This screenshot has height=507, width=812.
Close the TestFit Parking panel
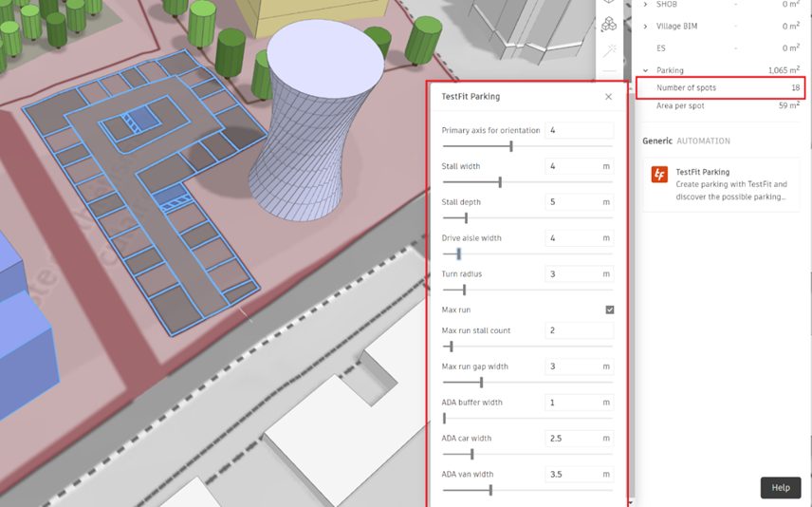pos(608,97)
